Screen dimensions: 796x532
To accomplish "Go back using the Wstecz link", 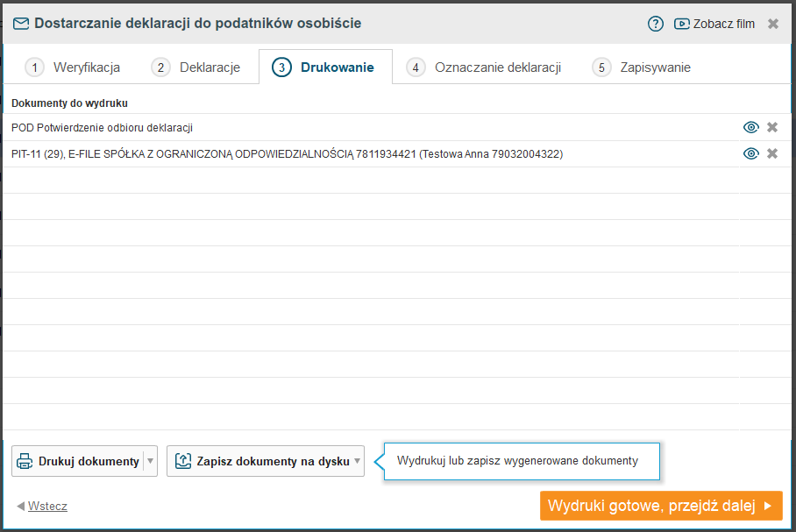I will coord(46,507).
